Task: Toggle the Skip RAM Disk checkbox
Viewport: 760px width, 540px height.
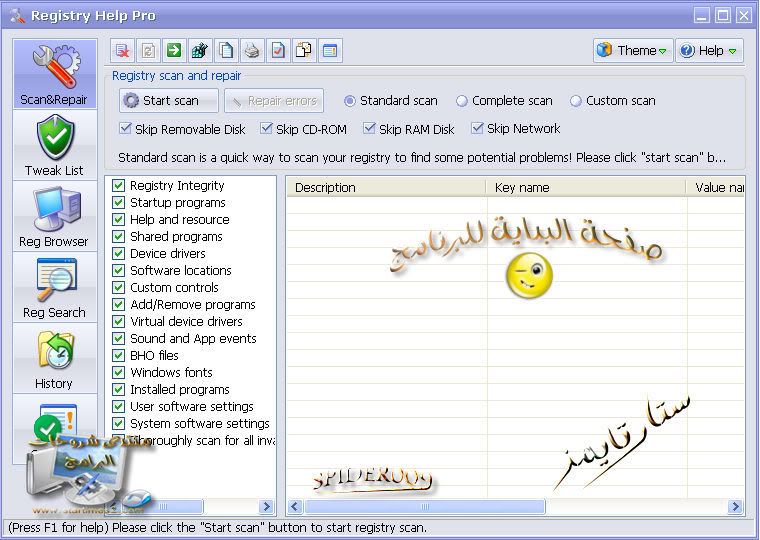Action: (369, 128)
